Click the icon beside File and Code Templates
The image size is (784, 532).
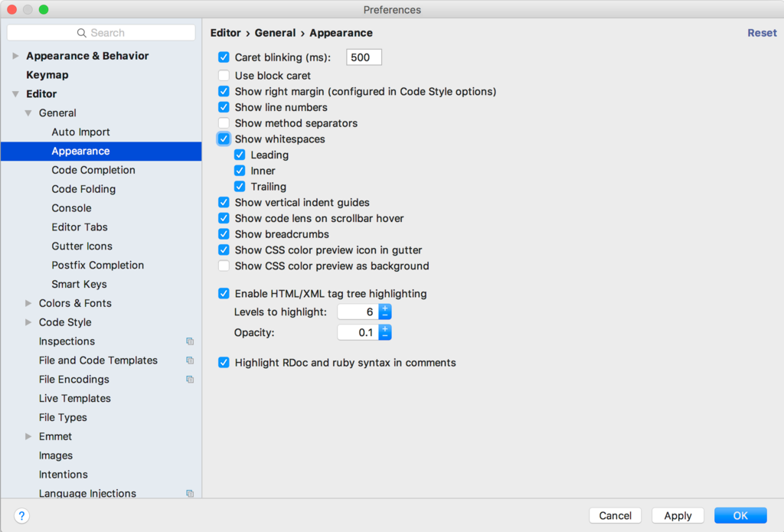point(190,360)
